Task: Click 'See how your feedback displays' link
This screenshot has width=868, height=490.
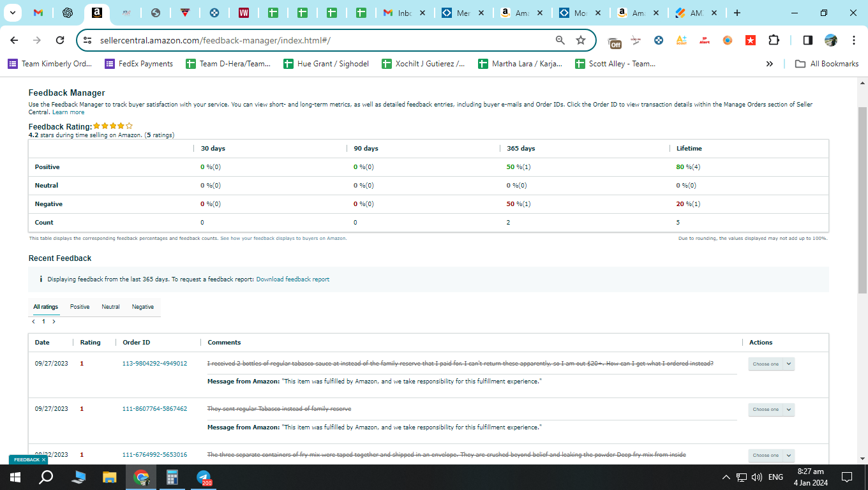Action: 283,238
